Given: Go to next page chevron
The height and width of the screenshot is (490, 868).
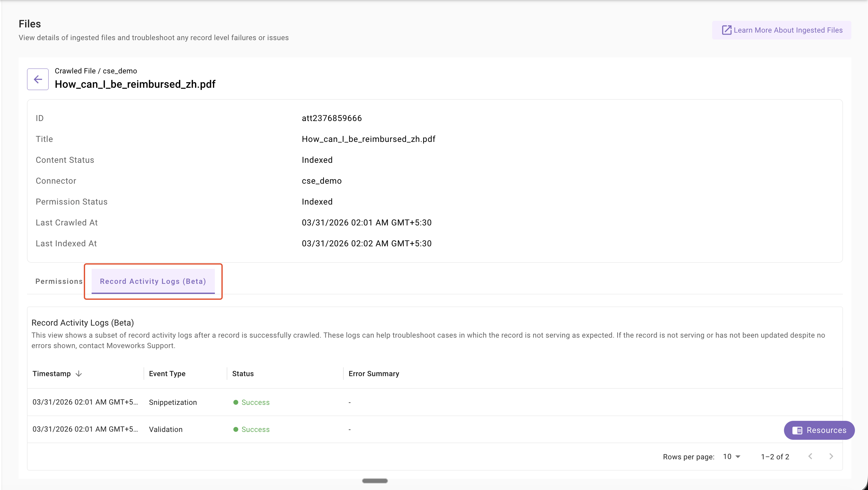Looking at the screenshot, I should click(x=831, y=456).
